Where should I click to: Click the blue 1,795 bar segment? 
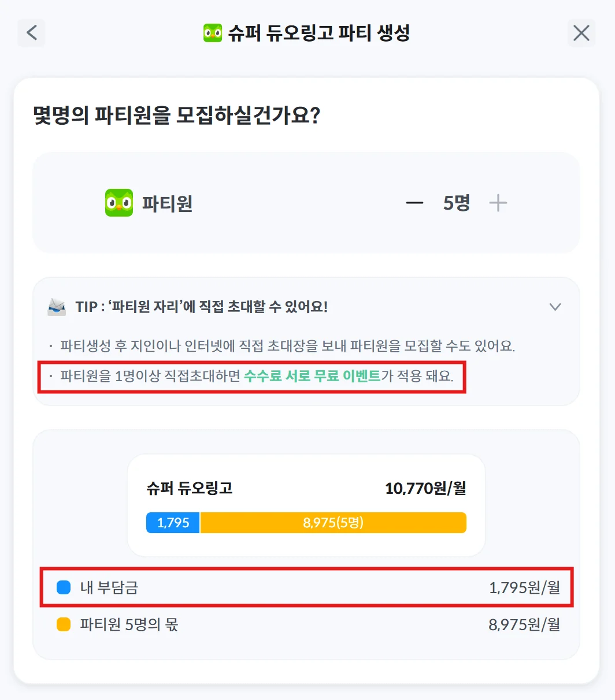(x=173, y=523)
